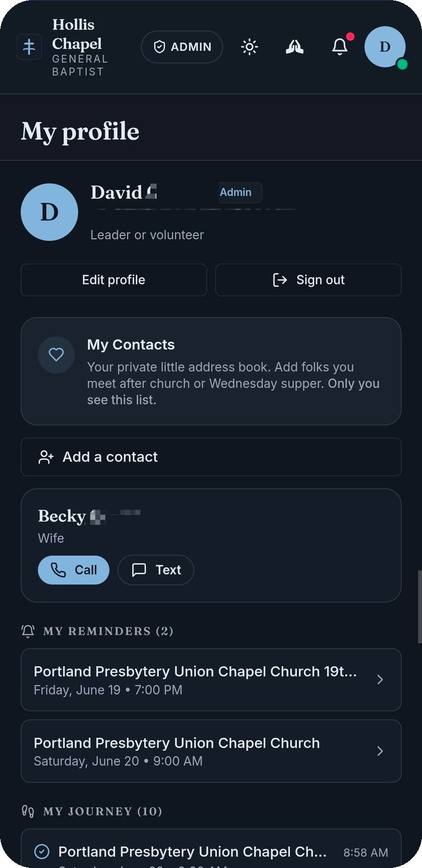Image resolution: width=422 pixels, height=868 pixels.
Task: Open the D avatar menu in header
Action: [385, 47]
